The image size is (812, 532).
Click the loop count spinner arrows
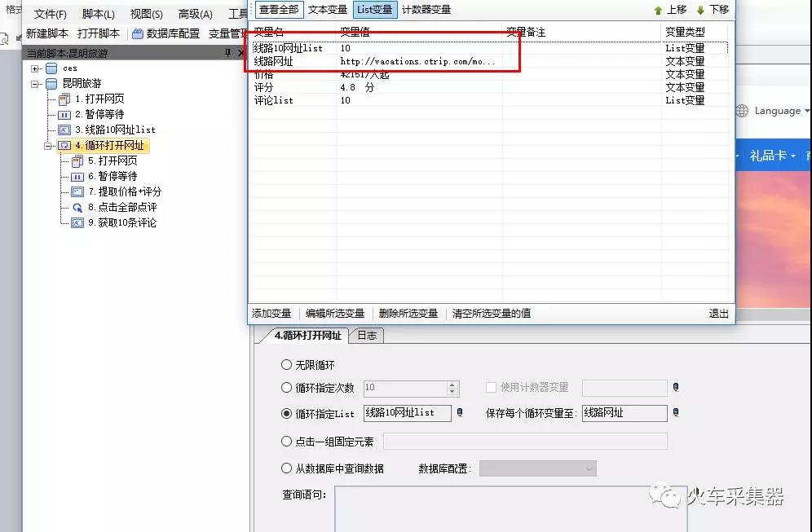[452, 388]
